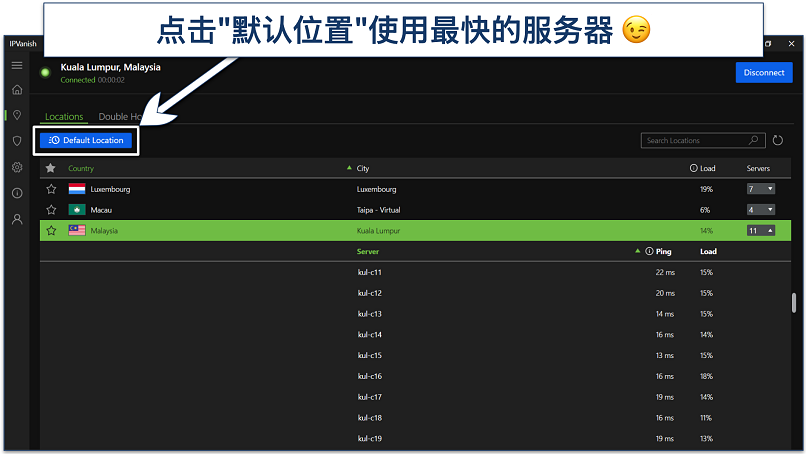Open Locations pin icon in sidebar
Screen dimensions: 806x454
[x=17, y=115]
